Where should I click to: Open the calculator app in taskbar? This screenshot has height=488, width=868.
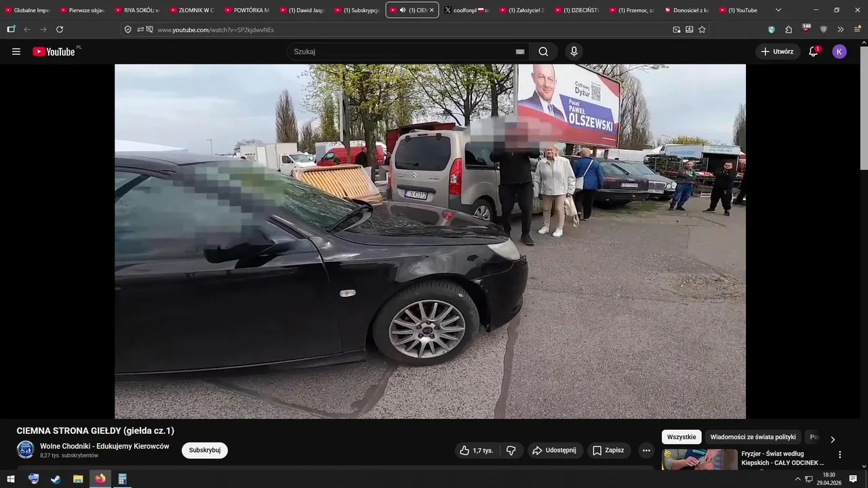pos(123,479)
